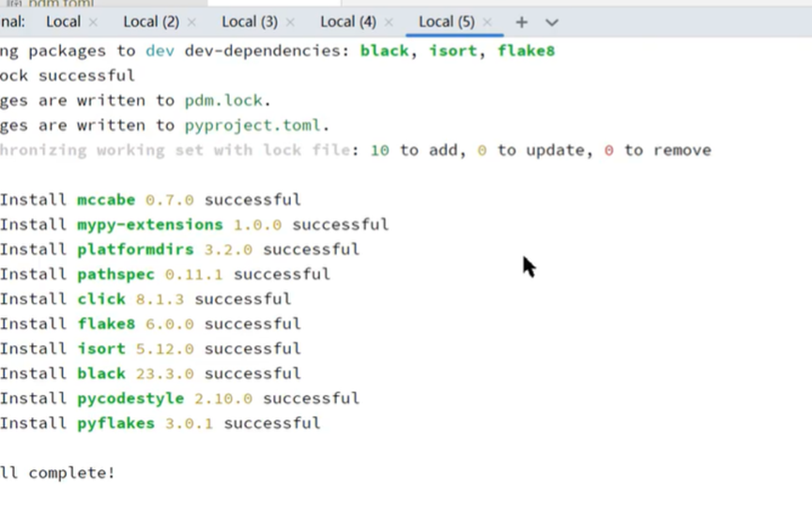Screen dimensions: 812x529
Task: Open the pdm.lock file link
Action: coord(223,100)
